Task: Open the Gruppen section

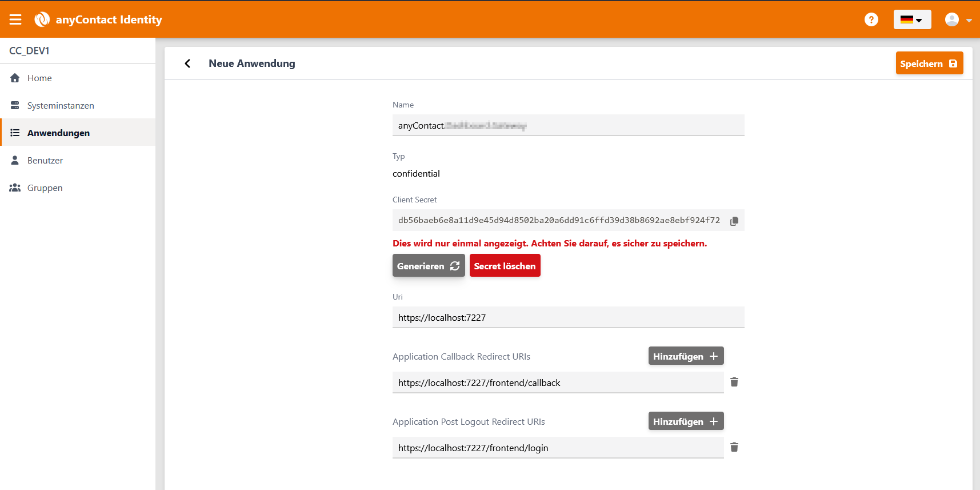Action: click(45, 188)
